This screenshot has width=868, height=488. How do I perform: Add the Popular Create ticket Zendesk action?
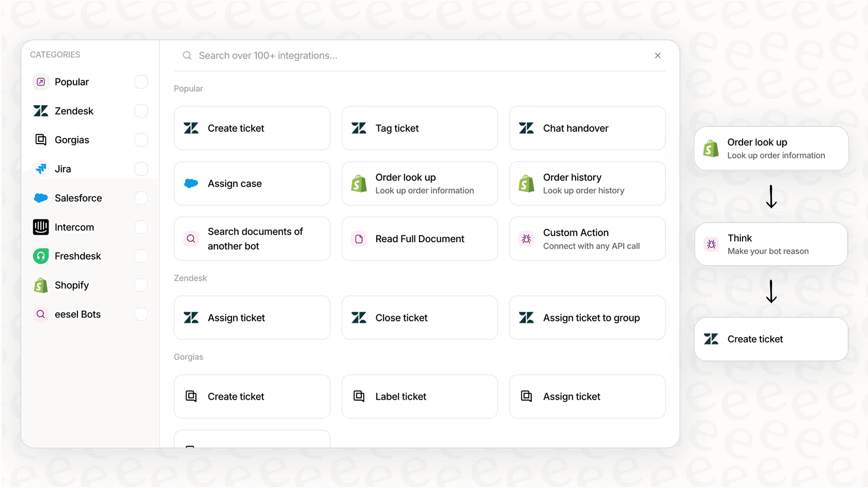[252, 128]
